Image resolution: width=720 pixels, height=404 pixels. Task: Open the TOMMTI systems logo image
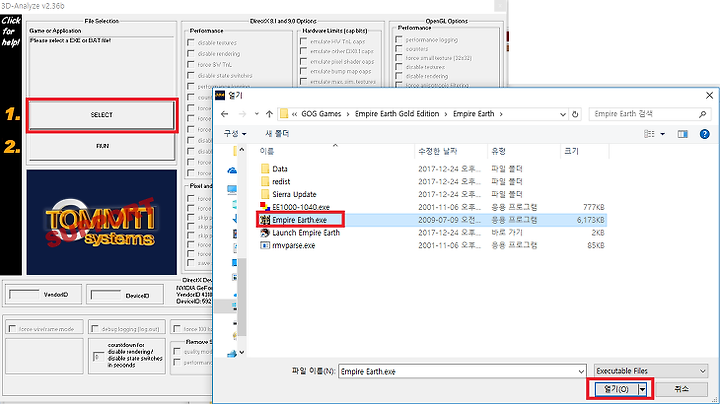pos(101,222)
